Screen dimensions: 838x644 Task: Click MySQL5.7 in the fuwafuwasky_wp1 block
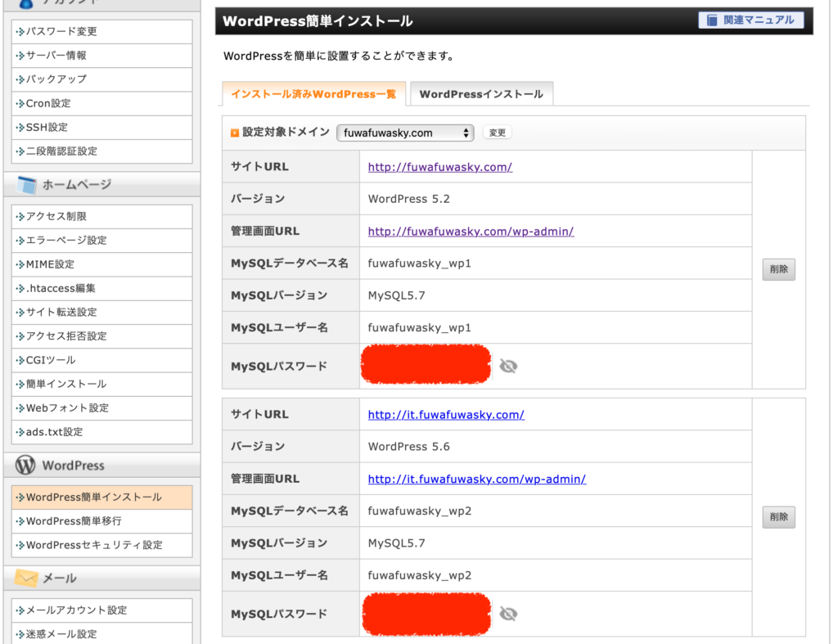tap(397, 295)
